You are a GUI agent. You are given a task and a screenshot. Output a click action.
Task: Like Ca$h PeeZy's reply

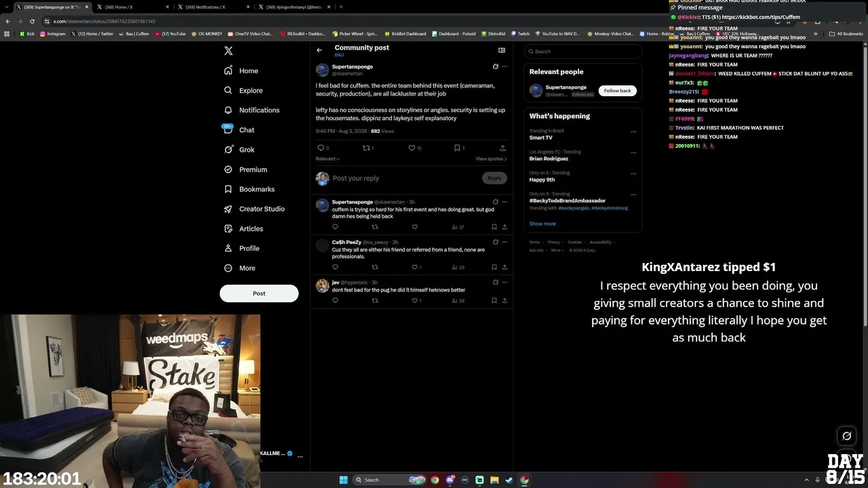tap(414, 267)
